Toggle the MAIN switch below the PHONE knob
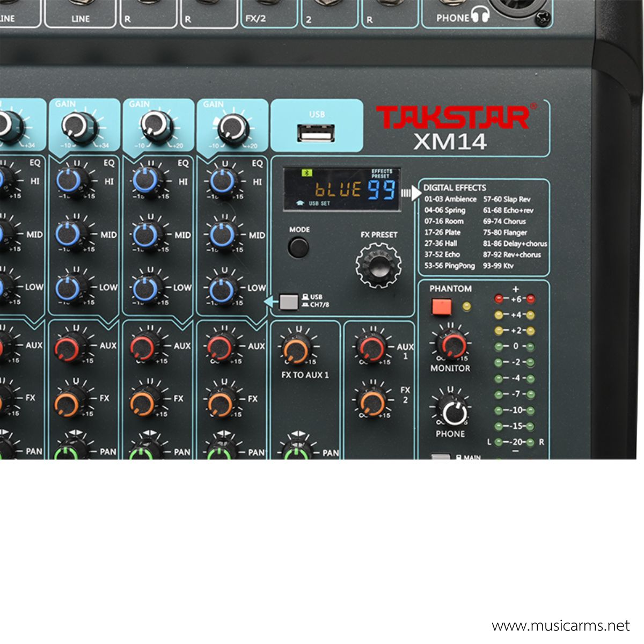 (x=441, y=457)
